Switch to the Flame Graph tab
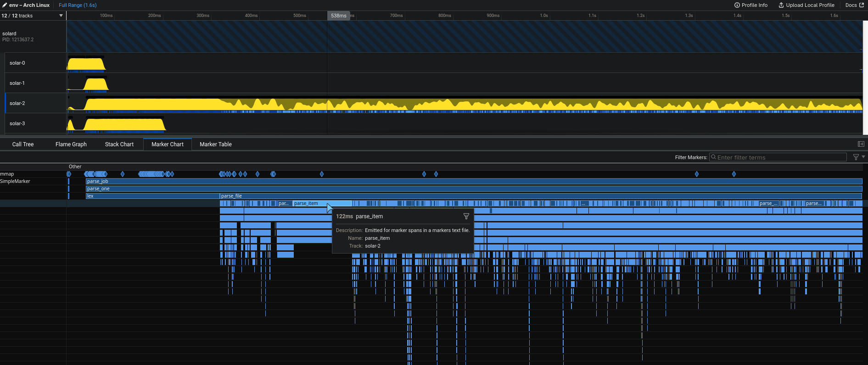This screenshot has width=868, height=365. pos(71,144)
